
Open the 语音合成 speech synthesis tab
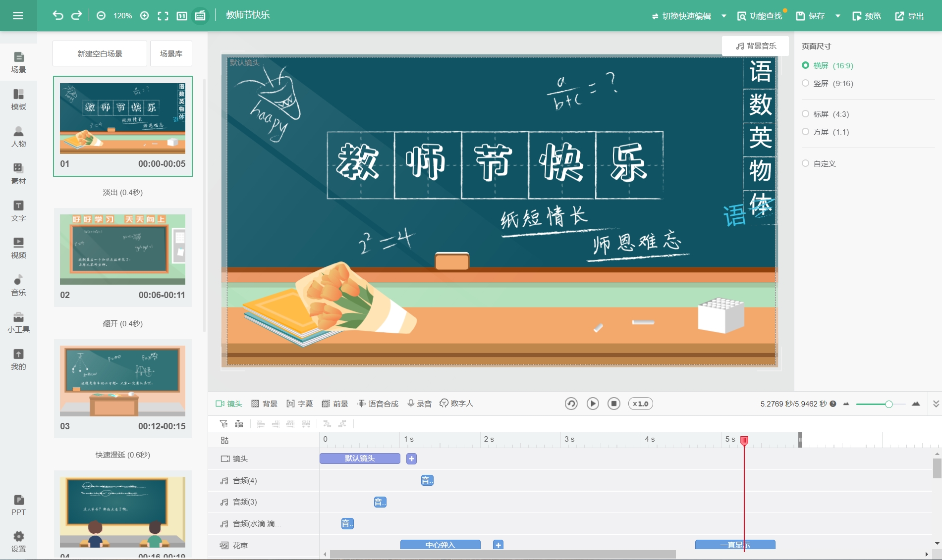click(x=378, y=404)
